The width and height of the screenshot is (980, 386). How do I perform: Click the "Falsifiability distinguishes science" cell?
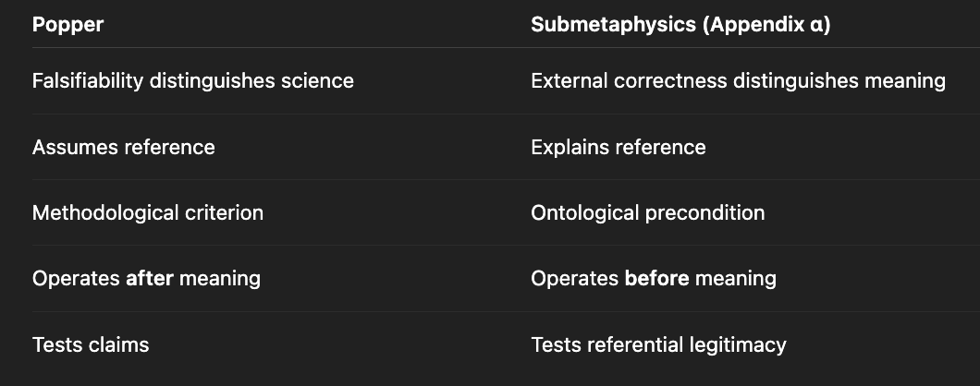192,80
